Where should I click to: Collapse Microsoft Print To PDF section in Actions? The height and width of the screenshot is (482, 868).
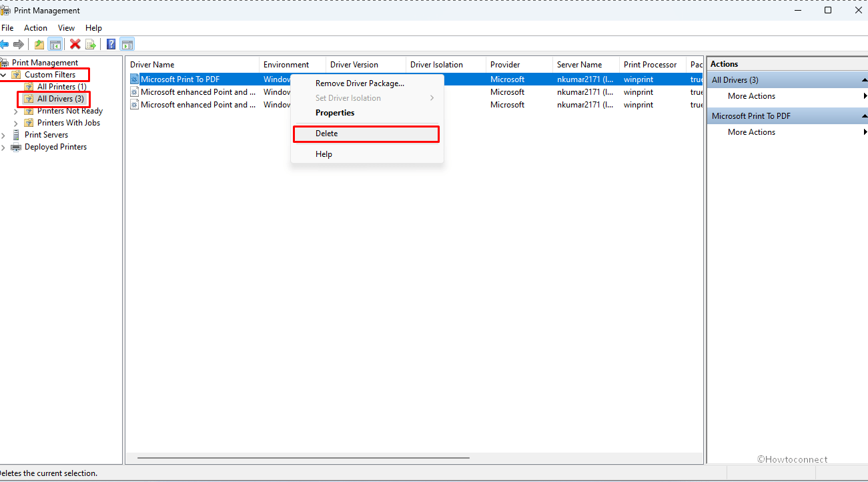(x=864, y=116)
